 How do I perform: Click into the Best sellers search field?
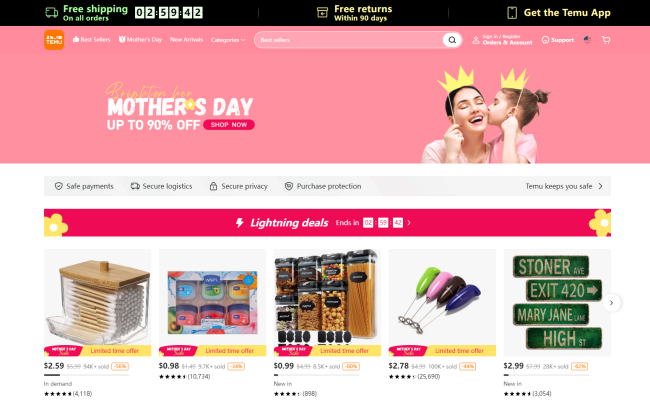[348, 40]
